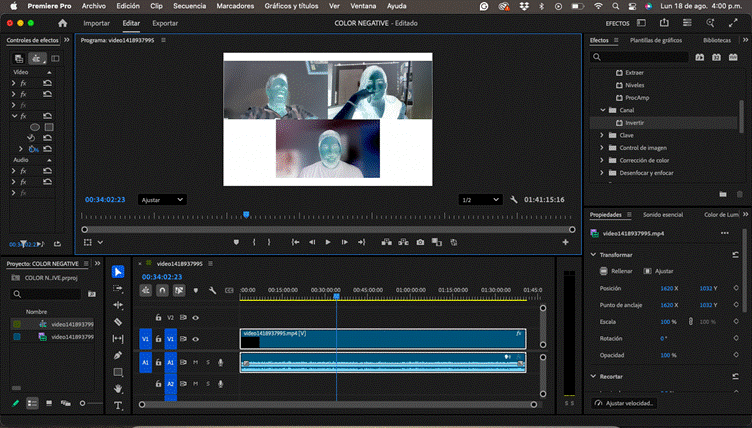Export frame with camera icon
Screen dimensions: 752x428
click(420, 242)
